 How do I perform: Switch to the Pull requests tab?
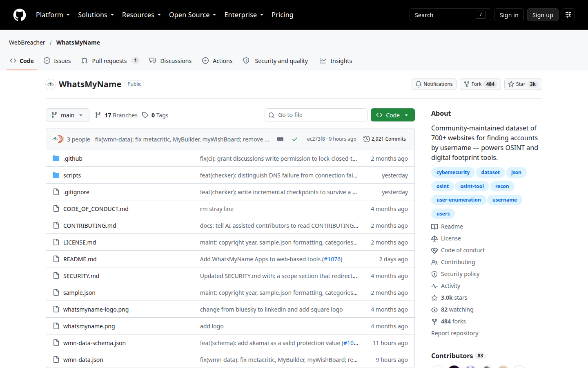[110, 61]
